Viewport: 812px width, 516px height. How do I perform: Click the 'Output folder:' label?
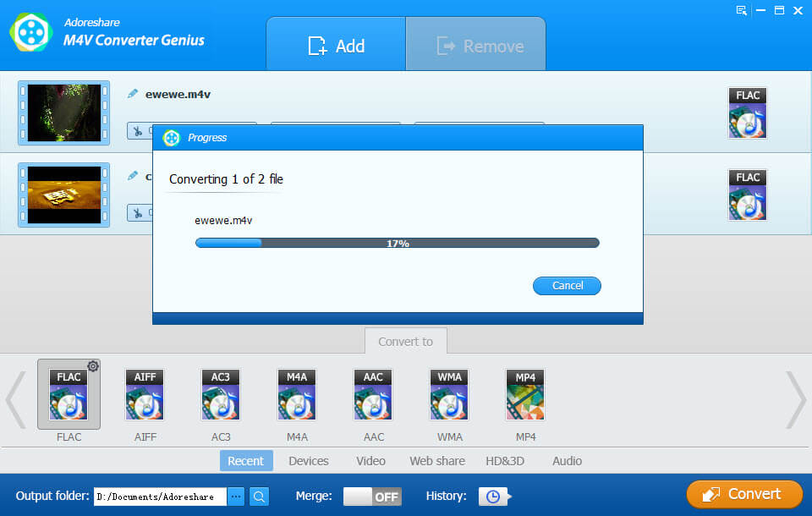click(52, 496)
